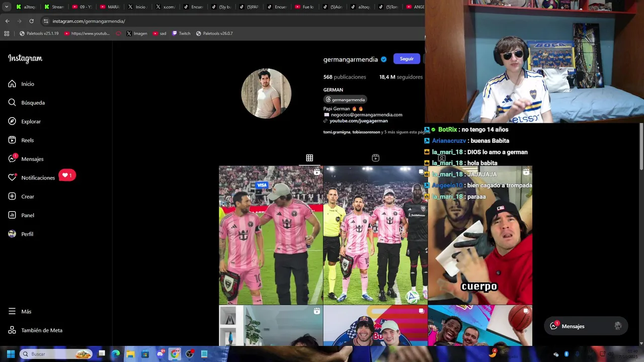Switch to the 09 - Y YouTube tab
The width and height of the screenshot is (644, 362).
point(82,7)
